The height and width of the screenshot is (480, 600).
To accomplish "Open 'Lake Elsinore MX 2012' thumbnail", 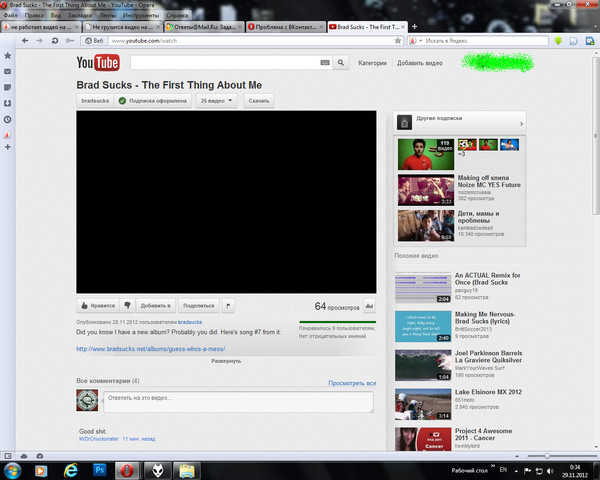I will [x=423, y=405].
